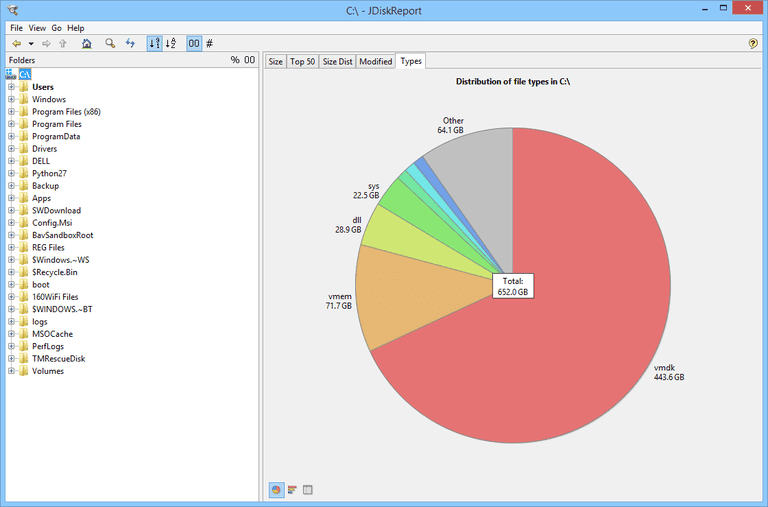Click the 00 column header in Folders panel

pyautogui.click(x=249, y=60)
